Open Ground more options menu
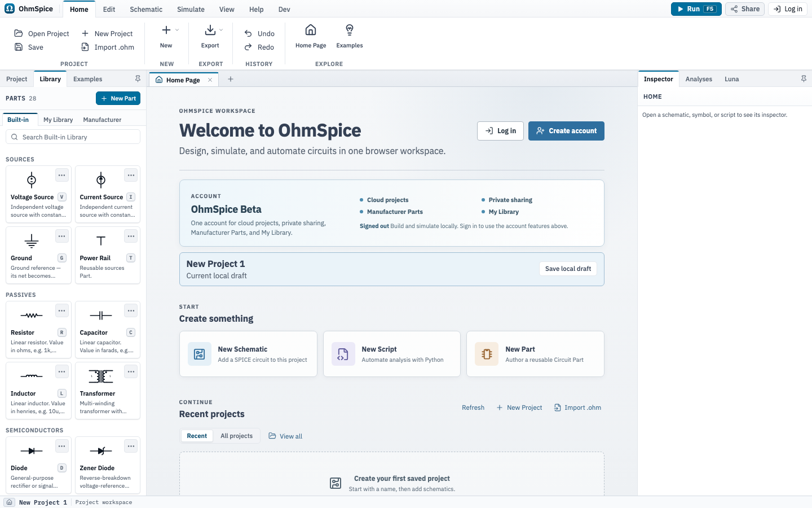The width and height of the screenshot is (812, 508). pos(62,237)
